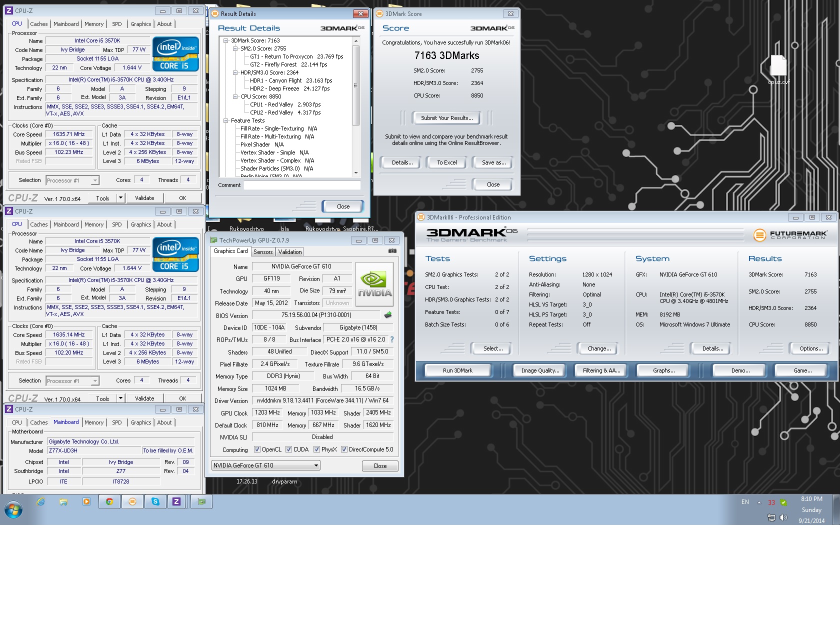Take GPU-Z screenshot with camera icon
The height and width of the screenshot is (640, 840).
392,251
